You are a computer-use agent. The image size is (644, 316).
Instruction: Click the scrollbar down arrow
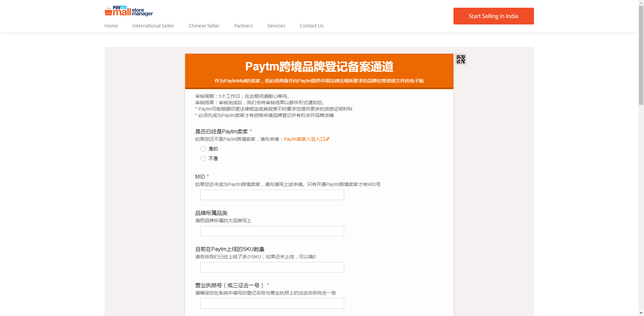tap(641, 313)
